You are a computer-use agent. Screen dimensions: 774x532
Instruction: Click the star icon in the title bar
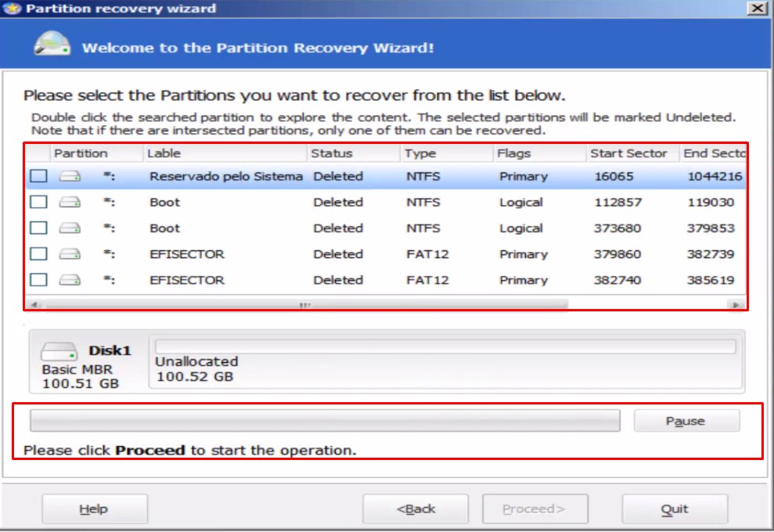(x=12, y=9)
